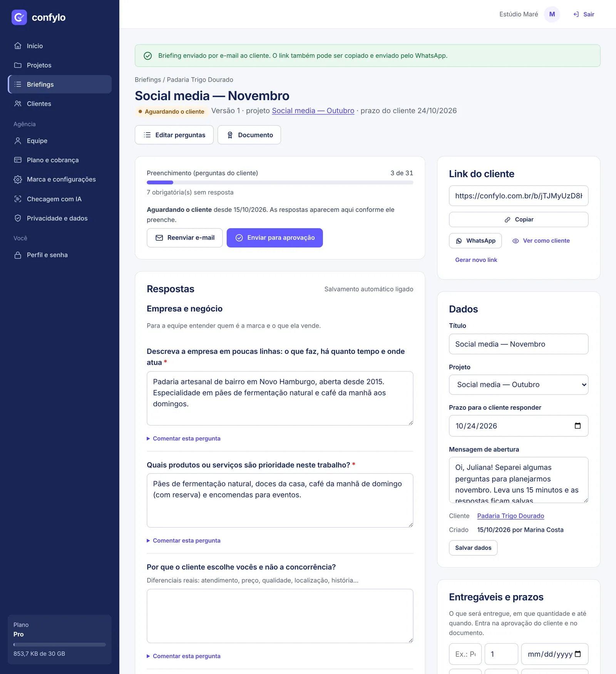Click the Editar perguntas button
This screenshot has height=674, width=616.
pyautogui.click(x=174, y=135)
